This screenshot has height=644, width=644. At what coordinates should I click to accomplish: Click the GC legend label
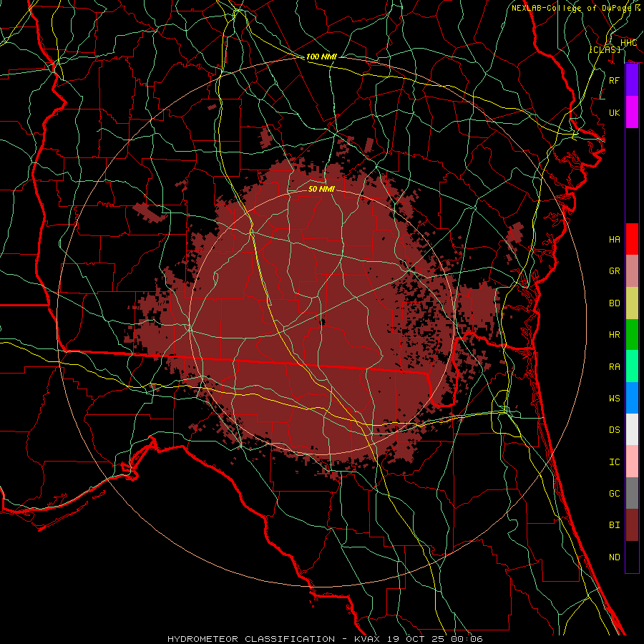(615, 494)
